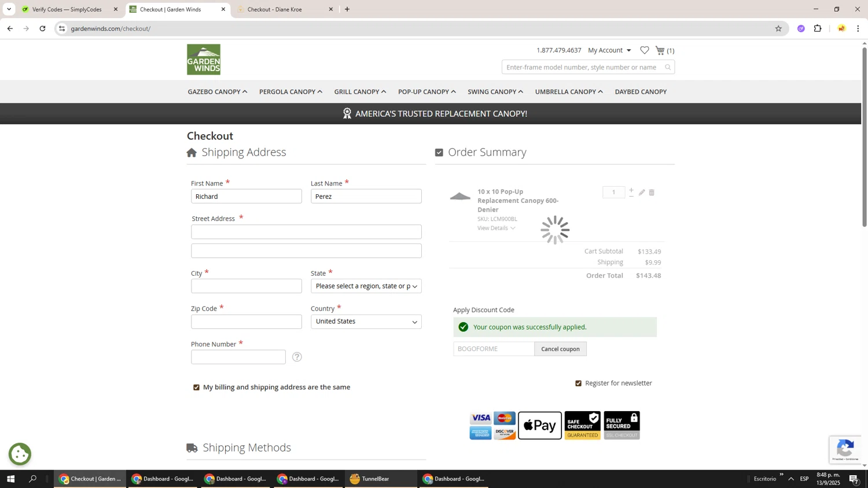Open the Daybed Canopy menu item

click(641, 92)
